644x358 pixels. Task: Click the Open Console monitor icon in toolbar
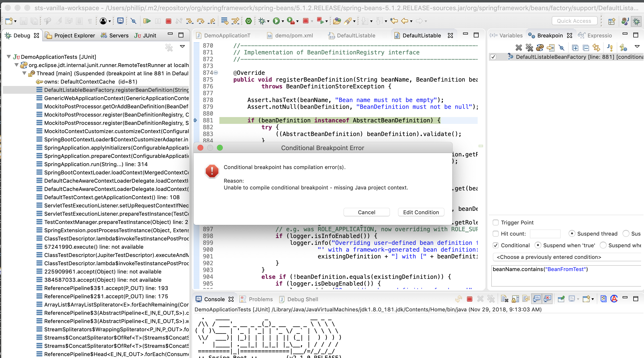[120, 21]
